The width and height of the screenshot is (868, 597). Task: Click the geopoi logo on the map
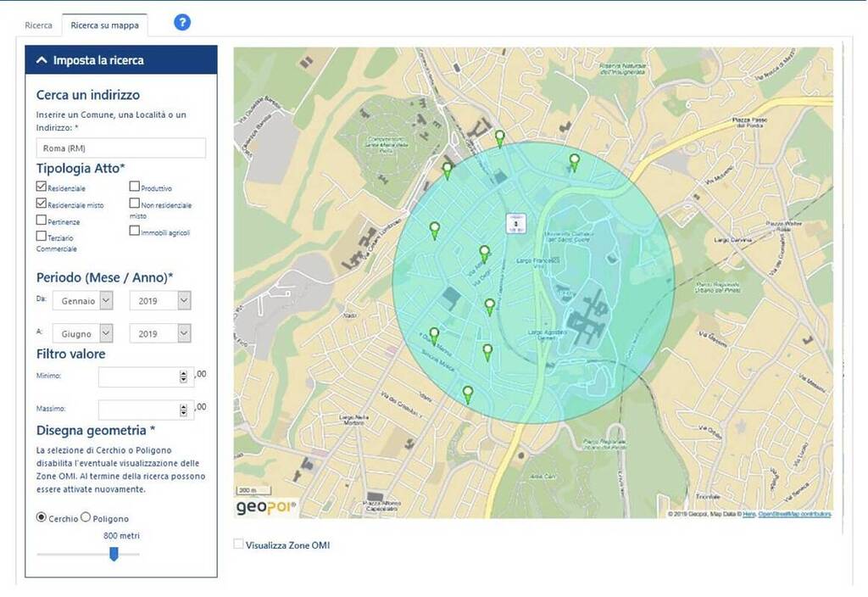point(266,507)
